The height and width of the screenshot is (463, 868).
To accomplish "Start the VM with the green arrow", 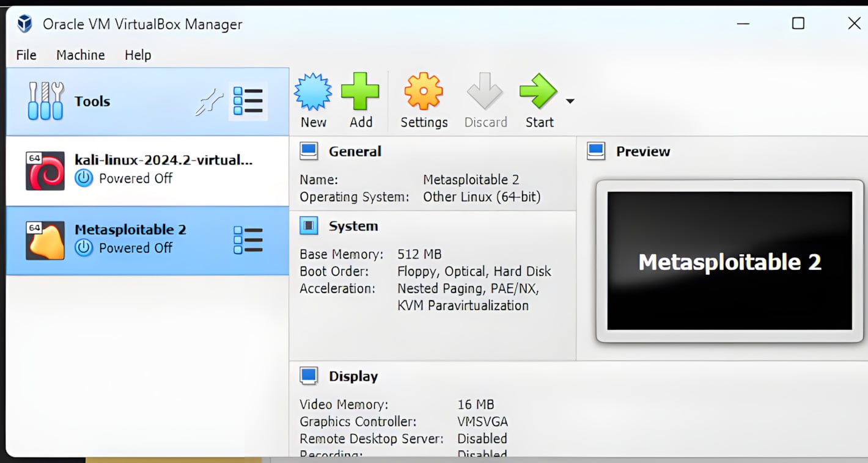I will pyautogui.click(x=539, y=92).
